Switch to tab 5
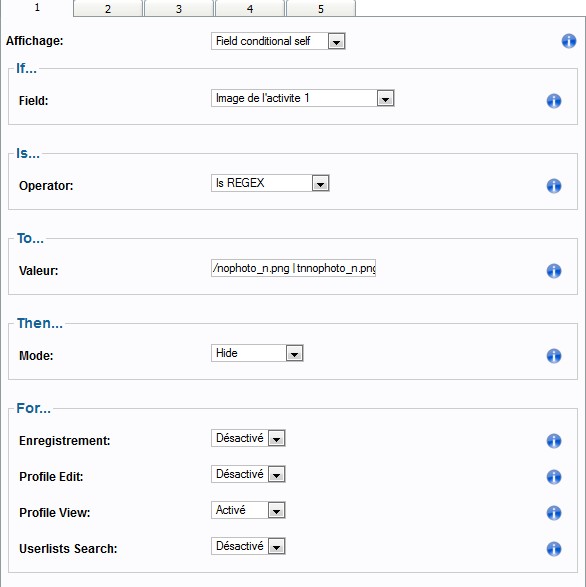Image resolution: width=586 pixels, height=587 pixels. point(321,9)
